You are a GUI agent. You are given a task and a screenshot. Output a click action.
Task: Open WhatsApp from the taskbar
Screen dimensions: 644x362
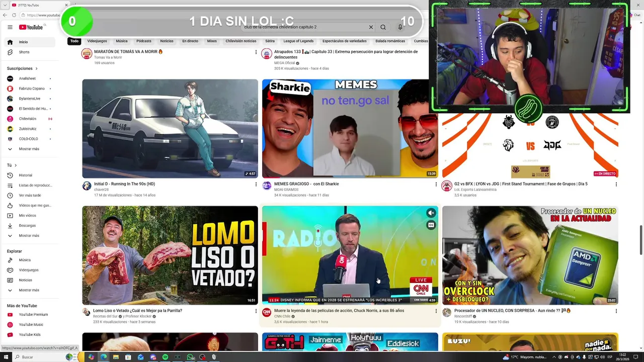[190, 357]
